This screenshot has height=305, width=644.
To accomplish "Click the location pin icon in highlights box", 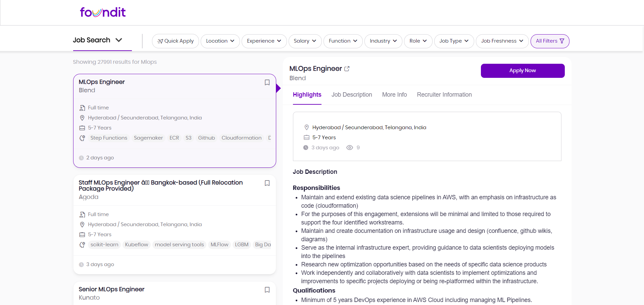I will [306, 128].
